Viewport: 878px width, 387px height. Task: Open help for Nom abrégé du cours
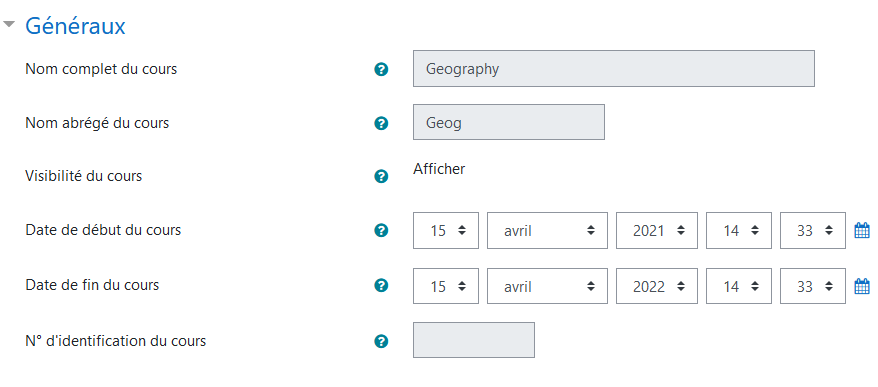[x=381, y=123]
